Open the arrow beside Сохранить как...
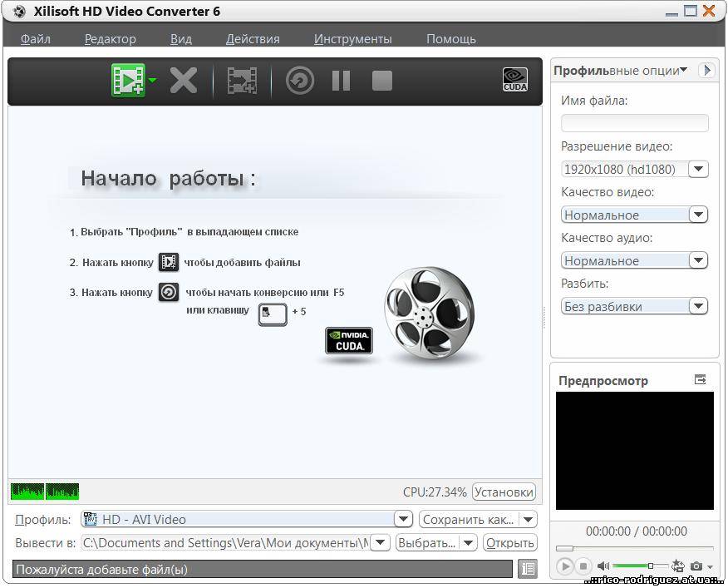The image size is (728, 588). [528, 519]
